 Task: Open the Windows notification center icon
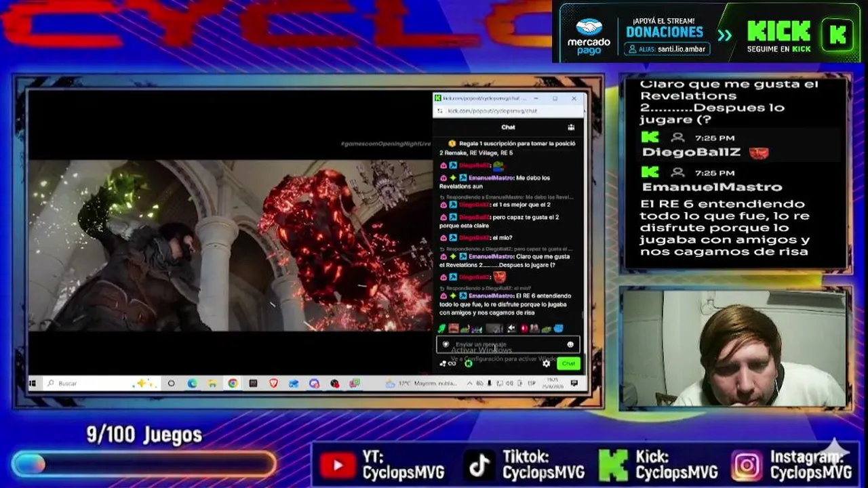pyautogui.click(x=574, y=384)
